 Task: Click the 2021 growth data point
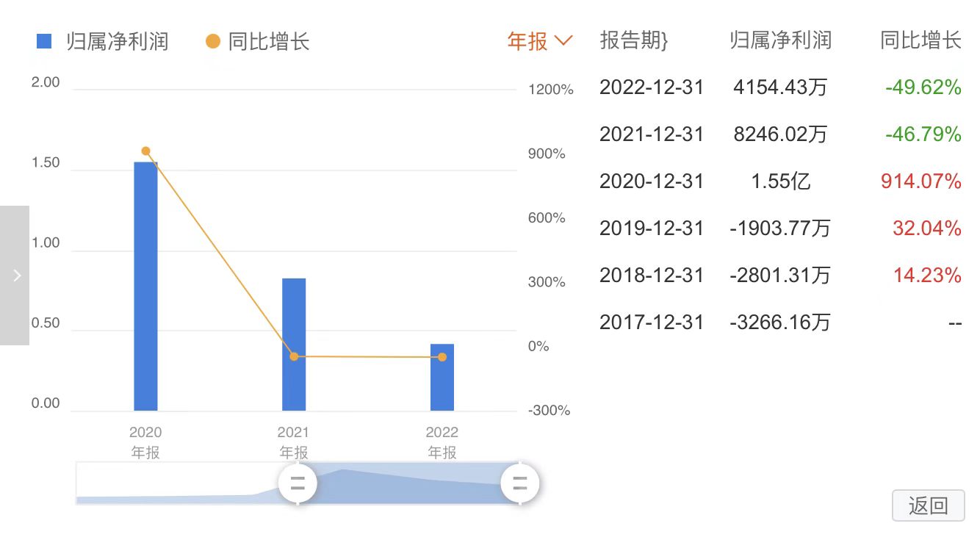294,356
